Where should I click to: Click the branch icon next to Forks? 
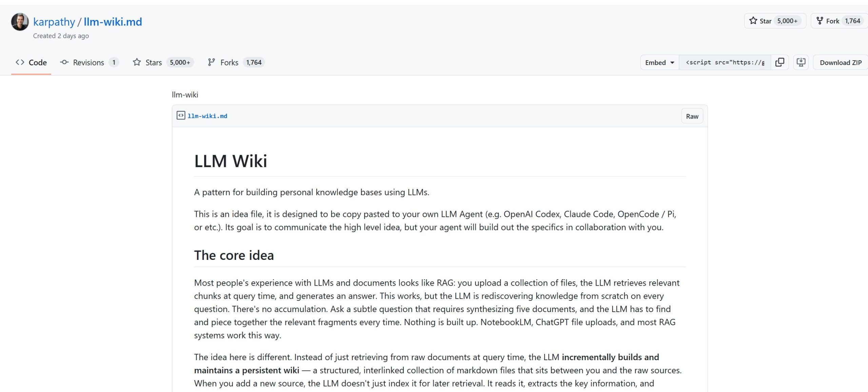pyautogui.click(x=212, y=62)
